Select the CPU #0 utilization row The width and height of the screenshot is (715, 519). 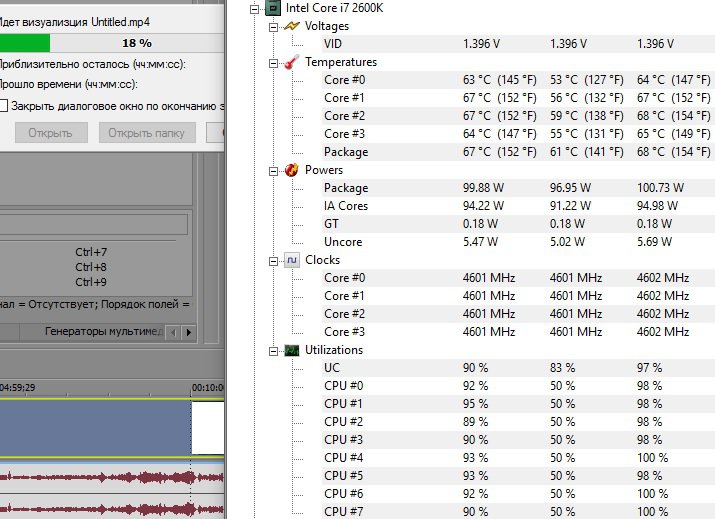(519, 386)
